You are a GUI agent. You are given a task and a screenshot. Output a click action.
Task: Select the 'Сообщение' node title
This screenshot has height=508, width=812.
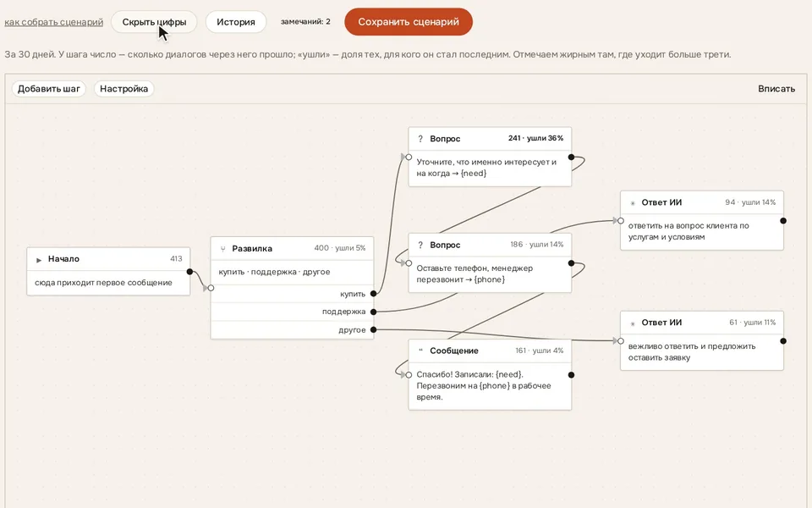pos(454,351)
